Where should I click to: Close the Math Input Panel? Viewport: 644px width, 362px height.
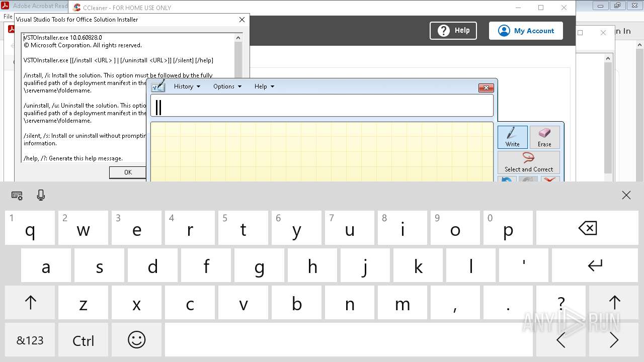pos(486,88)
